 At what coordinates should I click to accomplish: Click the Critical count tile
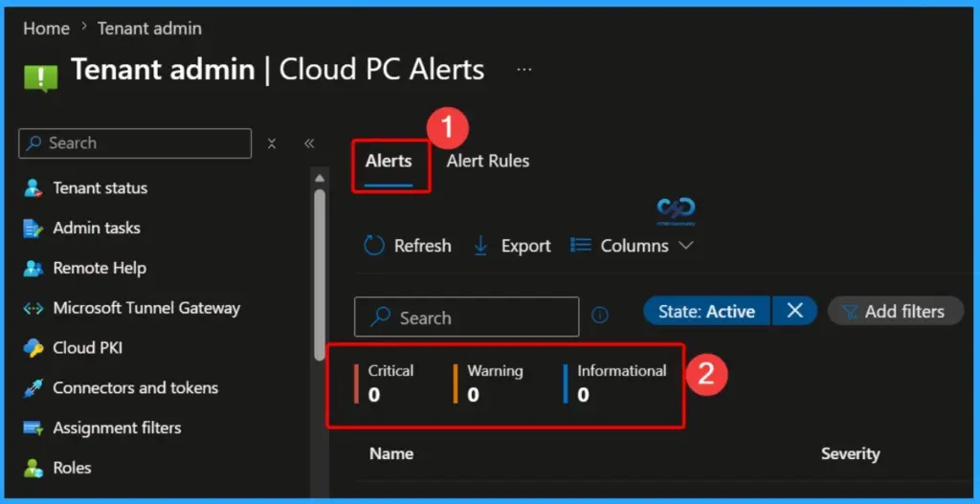tap(384, 383)
